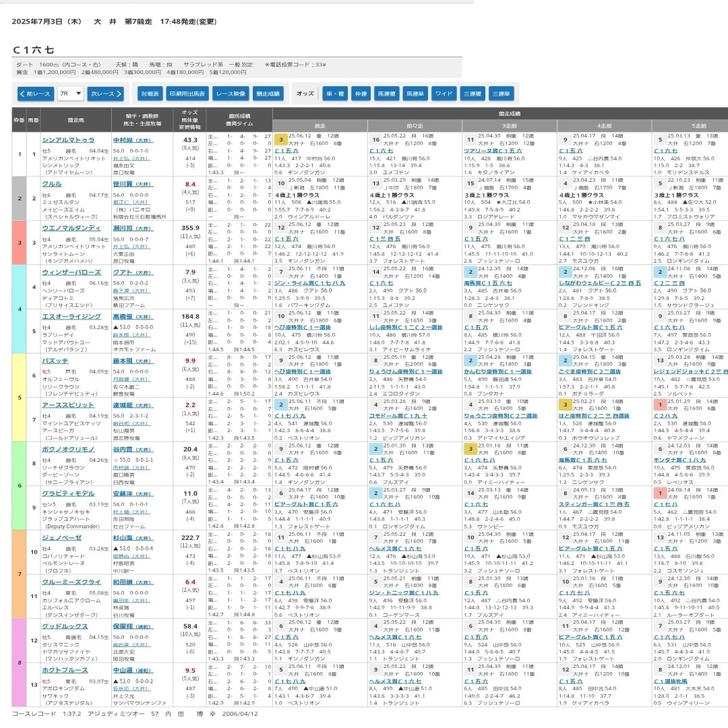The height and width of the screenshot is (728, 728).
Task: Open こぐま座特別C2二選抜 race link
Action: click(x=590, y=371)
